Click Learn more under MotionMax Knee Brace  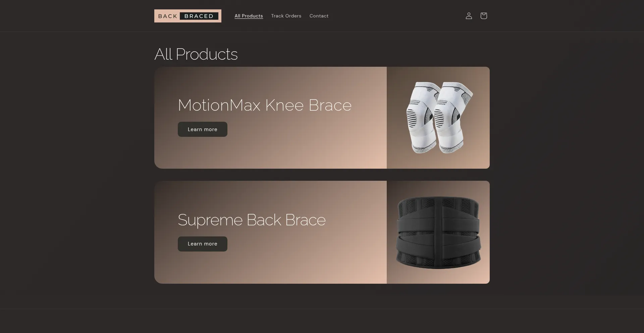coord(203,129)
